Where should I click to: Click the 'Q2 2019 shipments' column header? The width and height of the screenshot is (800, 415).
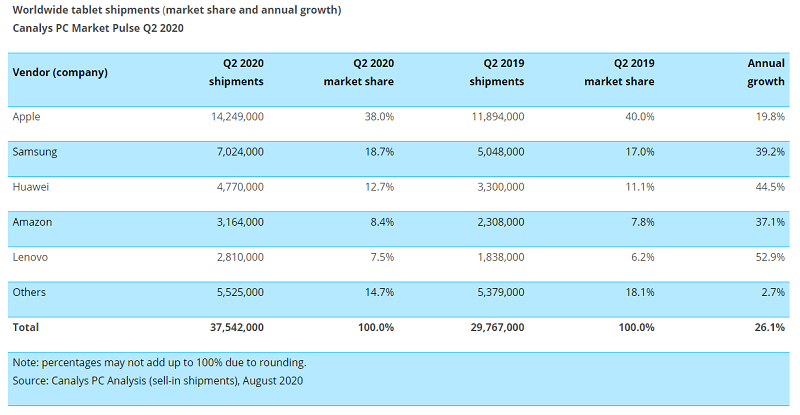[x=497, y=72]
